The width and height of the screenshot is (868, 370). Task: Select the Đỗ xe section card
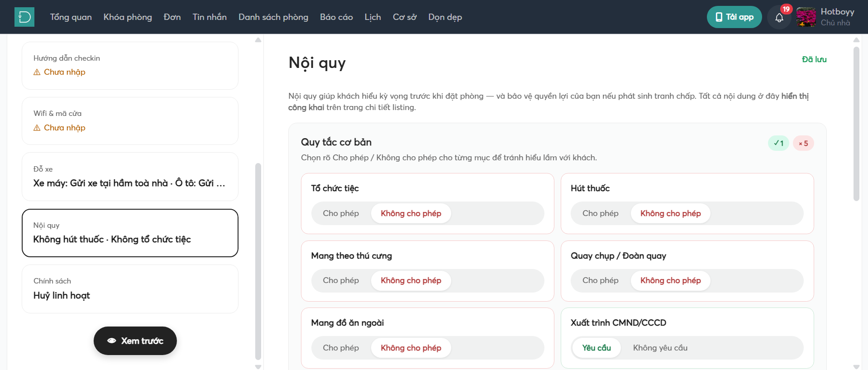[130, 177]
